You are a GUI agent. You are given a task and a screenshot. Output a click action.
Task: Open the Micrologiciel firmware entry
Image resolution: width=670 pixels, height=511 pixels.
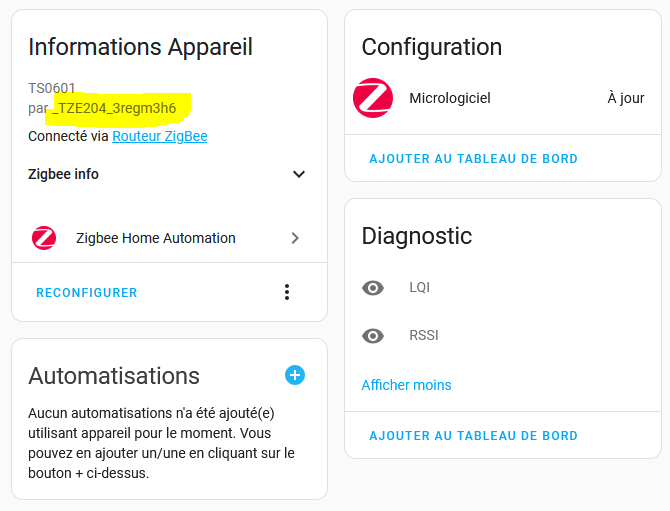[x=503, y=98]
